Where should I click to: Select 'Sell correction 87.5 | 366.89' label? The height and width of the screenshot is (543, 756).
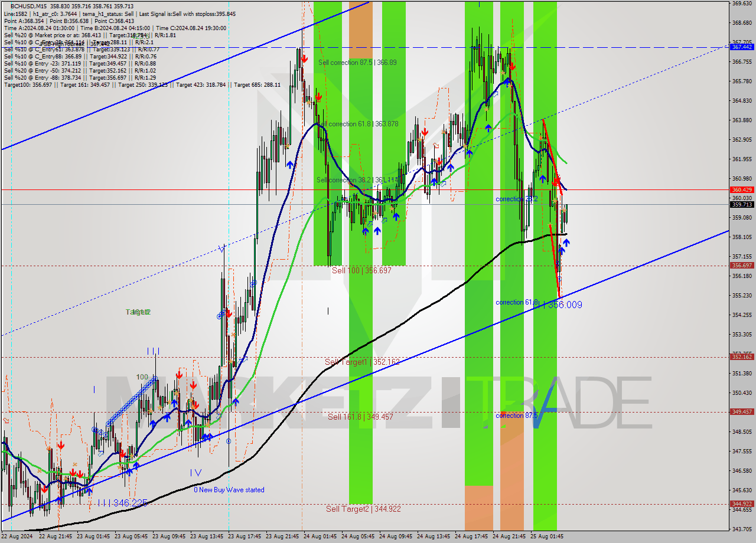click(x=357, y=63)
